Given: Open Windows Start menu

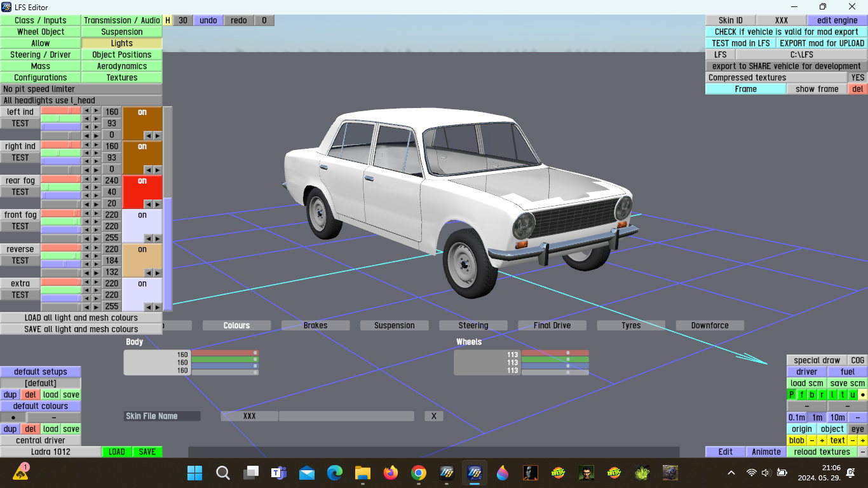Looking at the screenshot, I should pyautogui.click(x=194, y=473).
